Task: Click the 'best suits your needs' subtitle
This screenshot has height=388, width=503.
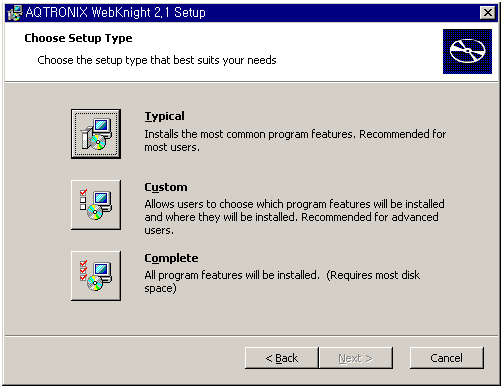Action: (157, 60)
